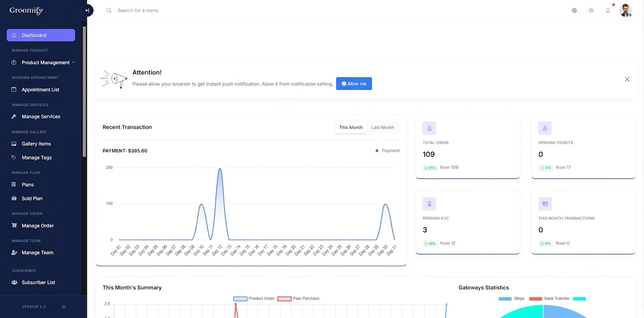Image resolution: width=644 pixels, height=318 pixels.
Task: Click the Pending KYC hourglass icon
Action: pyautogui.click(x=429, y=204)
